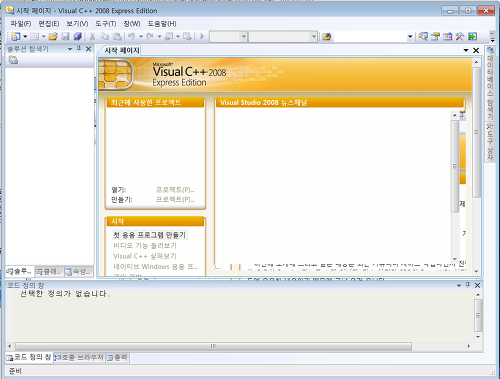Open the 도움말(H) menu

[162, 24]
